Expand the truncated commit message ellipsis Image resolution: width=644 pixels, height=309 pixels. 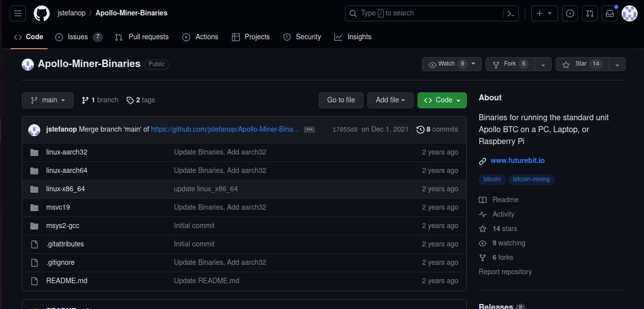[x=309, y=130]
